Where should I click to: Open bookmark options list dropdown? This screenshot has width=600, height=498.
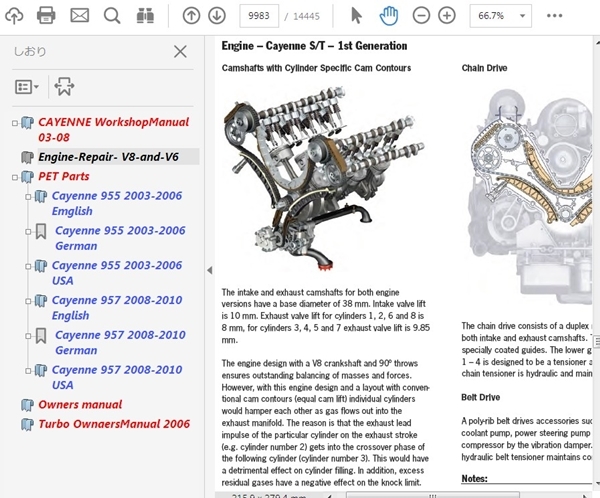click(27, 87)
